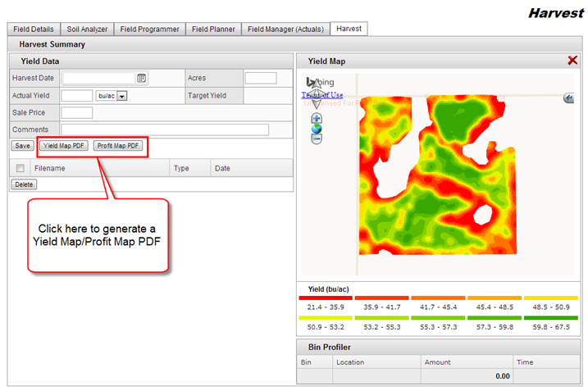
Task: Switch to the Soil Analyzer tab
Action: pos(87,30)
